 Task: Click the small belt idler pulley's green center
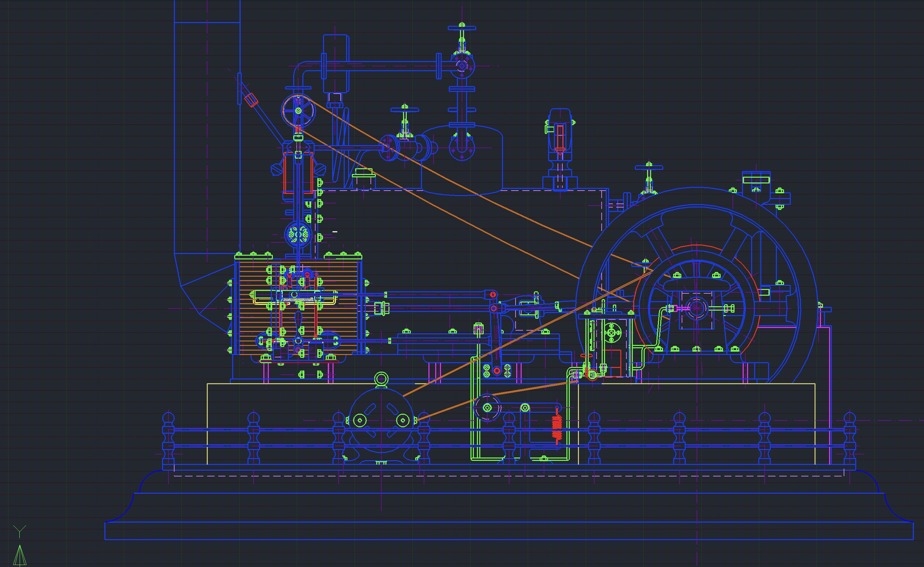487,408
